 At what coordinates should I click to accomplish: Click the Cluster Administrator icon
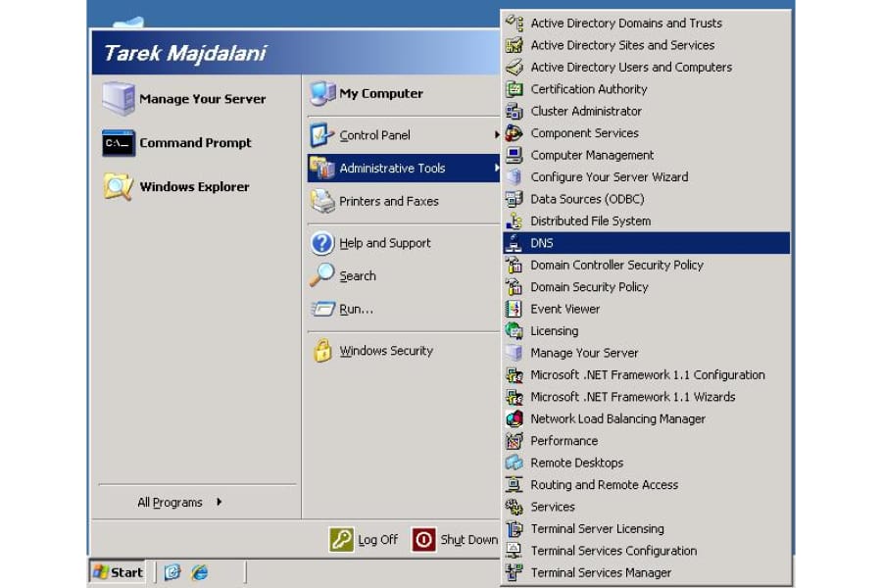(514, 111)
